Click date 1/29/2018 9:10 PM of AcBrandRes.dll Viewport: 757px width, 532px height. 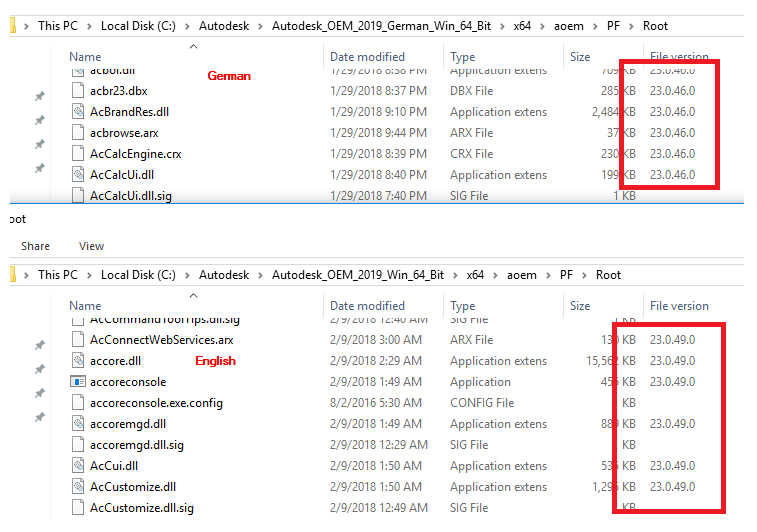(378, 112)
